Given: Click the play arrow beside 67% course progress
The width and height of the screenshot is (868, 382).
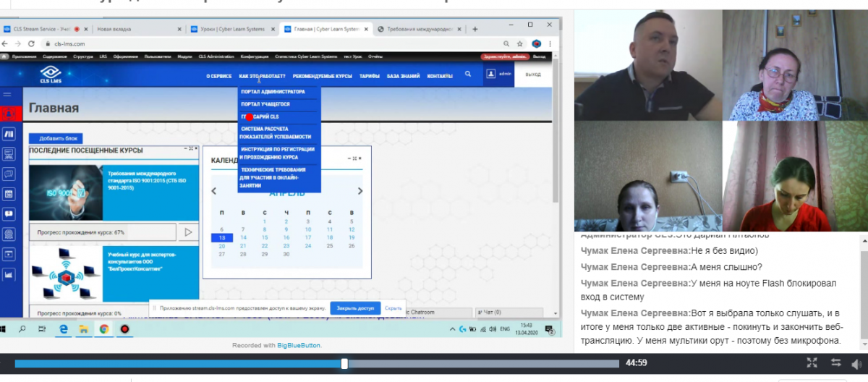Looking at the screenshot, I should click(188, 232).
